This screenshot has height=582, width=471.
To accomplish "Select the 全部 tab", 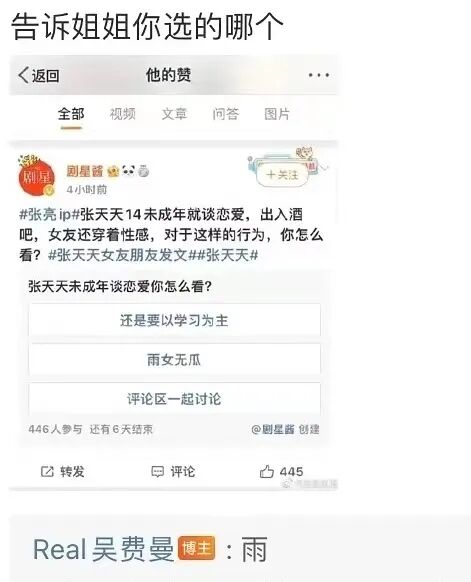I will coord(71,114).
